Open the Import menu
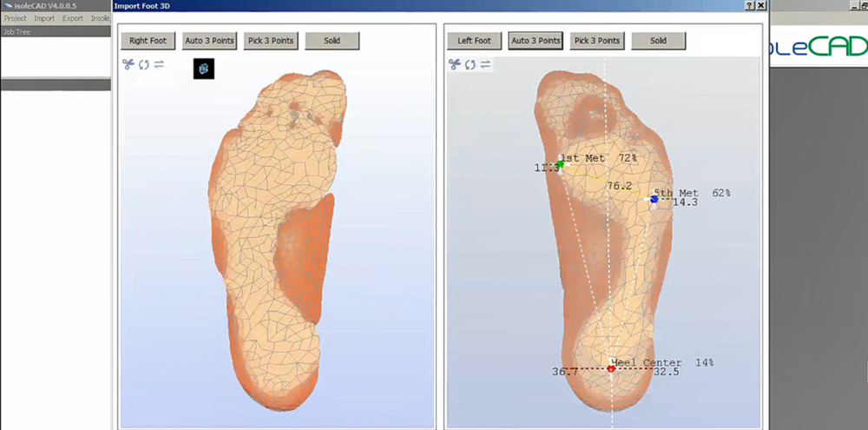Viewport: 868px width, 430px height. pyautogui.click(x=44, y=18)
